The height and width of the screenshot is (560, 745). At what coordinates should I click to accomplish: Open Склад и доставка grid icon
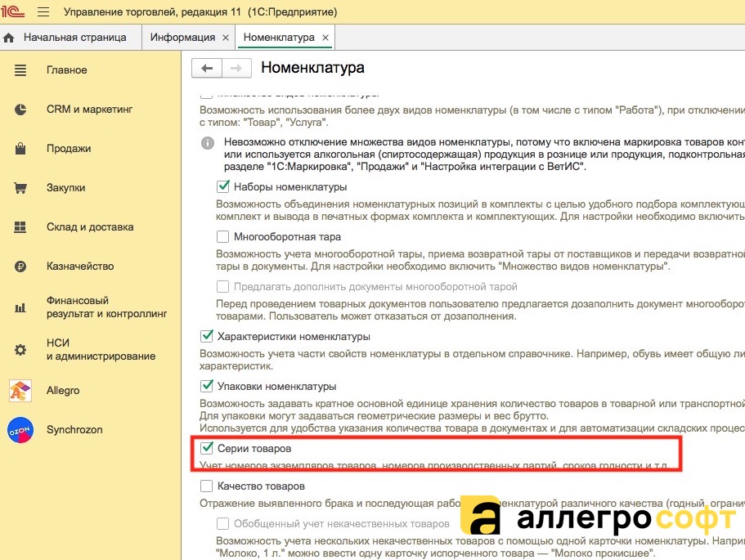tap(20, 227)
